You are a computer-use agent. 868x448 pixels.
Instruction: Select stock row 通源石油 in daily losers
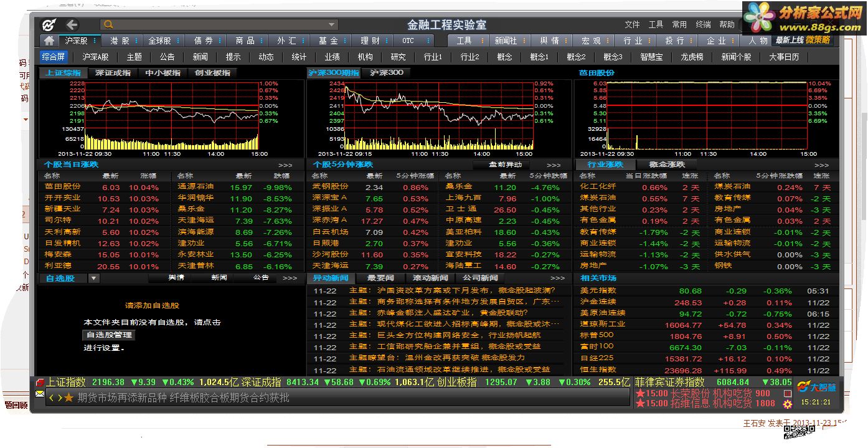pos(237,187)
